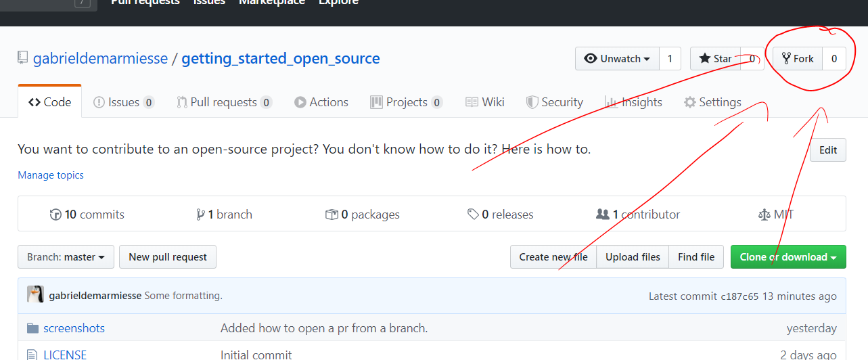868x360 pixels.
Task: Click the Security shield icon
Action: [532, 102]
